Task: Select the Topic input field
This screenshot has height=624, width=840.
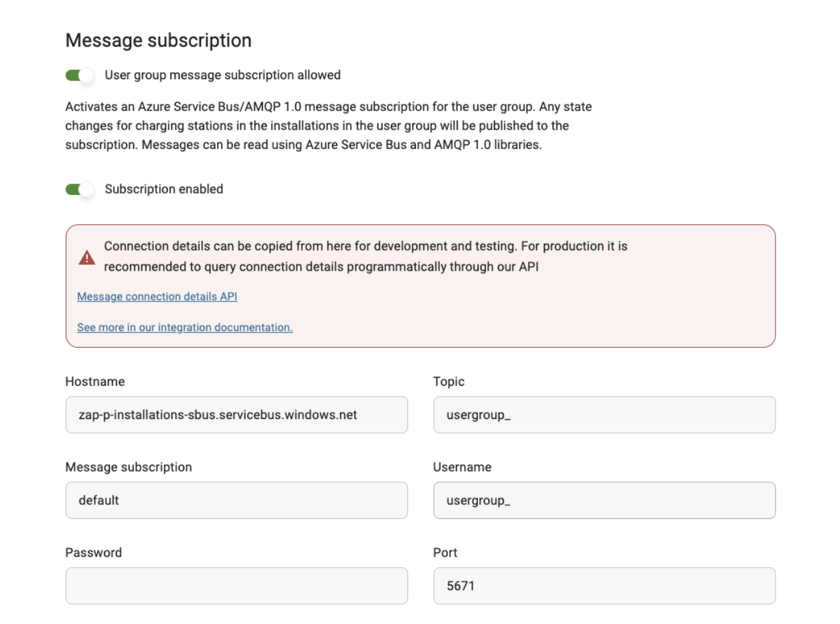Action: coord(604,415)
